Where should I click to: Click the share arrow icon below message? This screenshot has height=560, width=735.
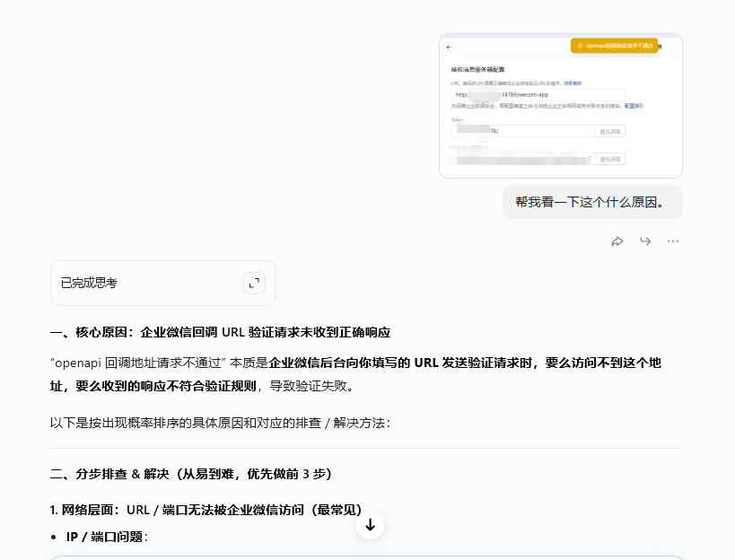(617, 241)
